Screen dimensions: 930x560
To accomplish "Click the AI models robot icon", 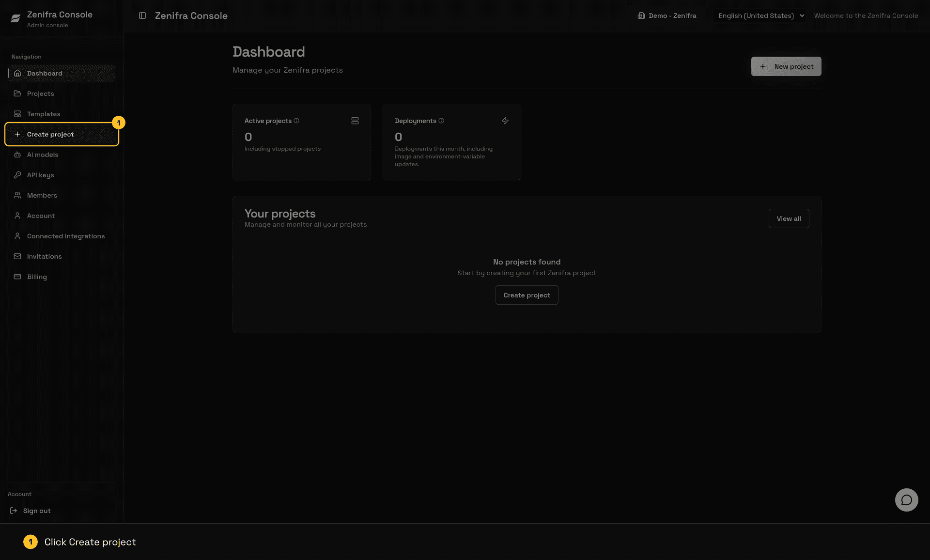I will (x=17, y=155).
